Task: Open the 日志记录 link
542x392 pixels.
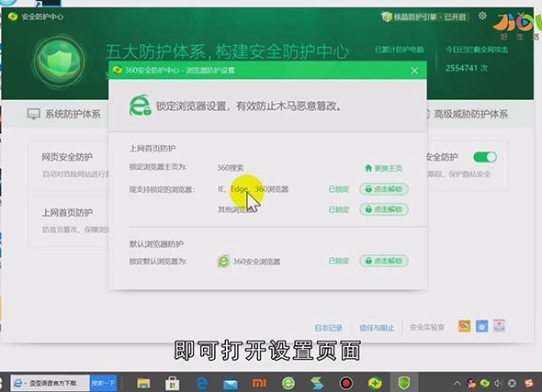Action: 328,328
